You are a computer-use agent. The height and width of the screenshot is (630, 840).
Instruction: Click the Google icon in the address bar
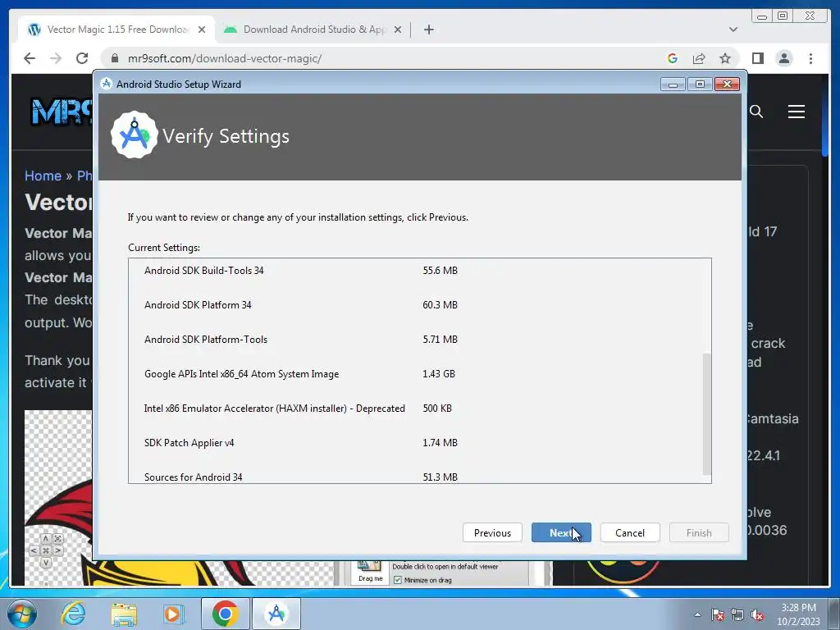[673, 58]
